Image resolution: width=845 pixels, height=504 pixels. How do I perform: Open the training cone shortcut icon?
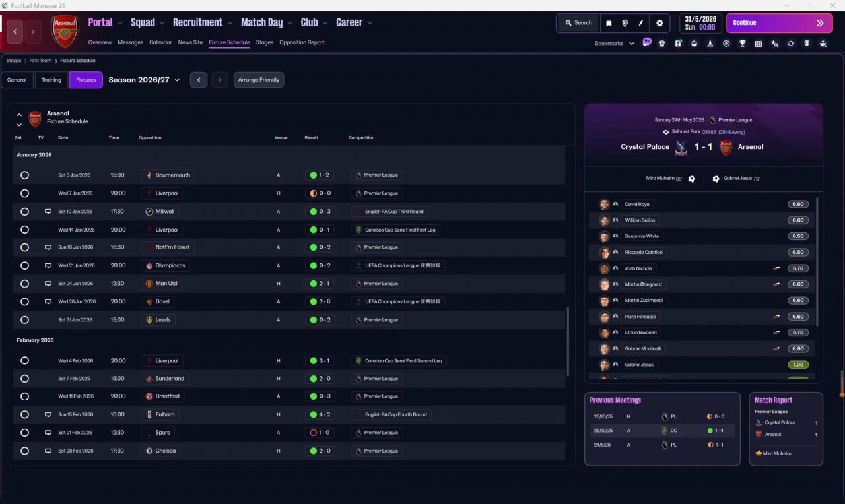(x=710, y=44)
